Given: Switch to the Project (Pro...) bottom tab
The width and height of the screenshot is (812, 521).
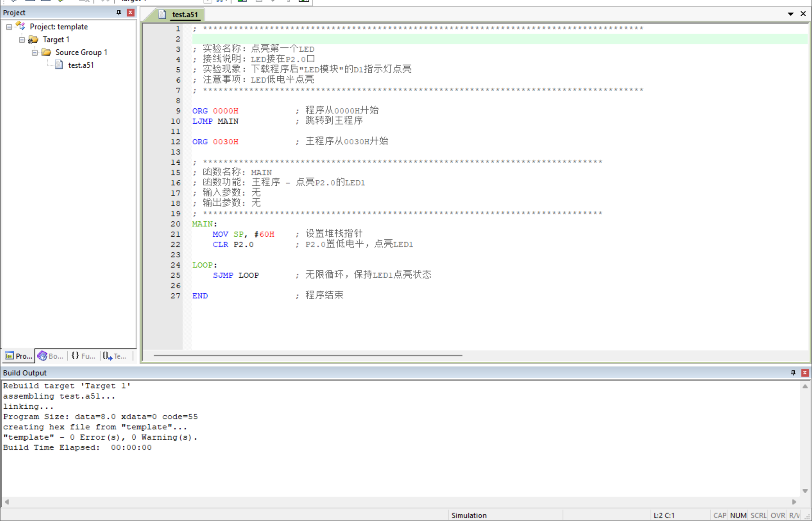Looking at the screenshot, I should (x=18, y=356).
